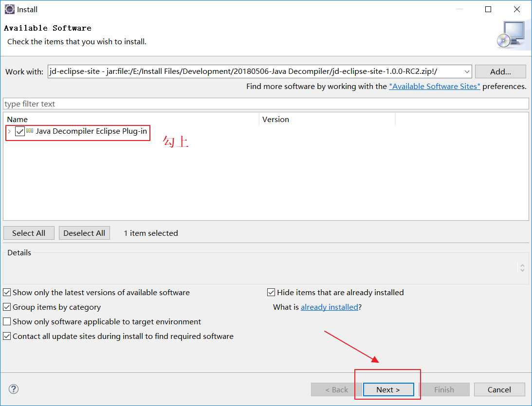The width and height of the screenshot is (532, 406).
Task: Uncheck Java Decompiler Eclipse Plug-in checkbox
Action: pyautogui.click(x=19, y=131)
